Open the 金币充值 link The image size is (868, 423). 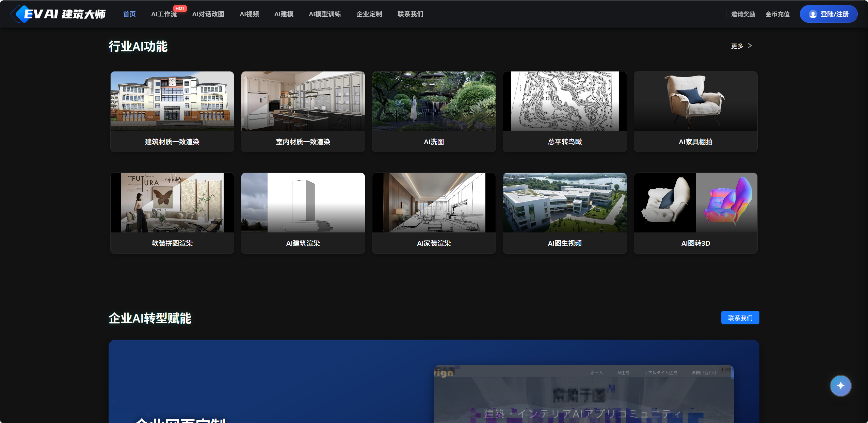point(777,14)
